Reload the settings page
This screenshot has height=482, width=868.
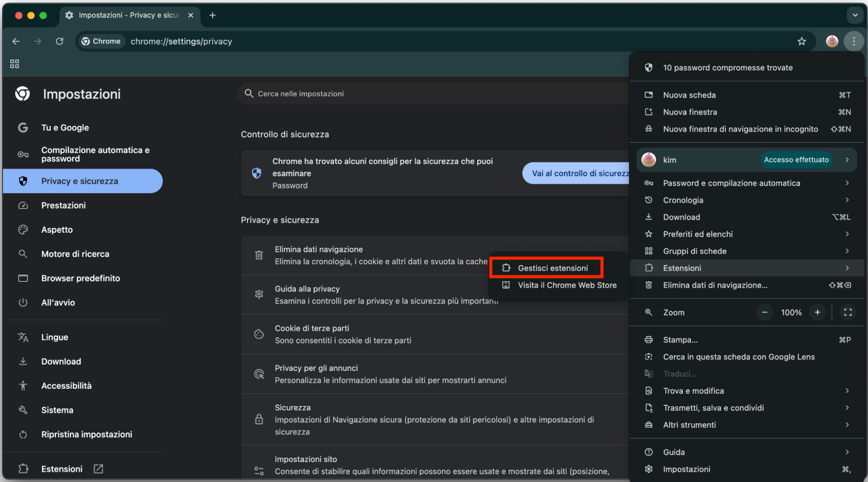tap(59, 41)
